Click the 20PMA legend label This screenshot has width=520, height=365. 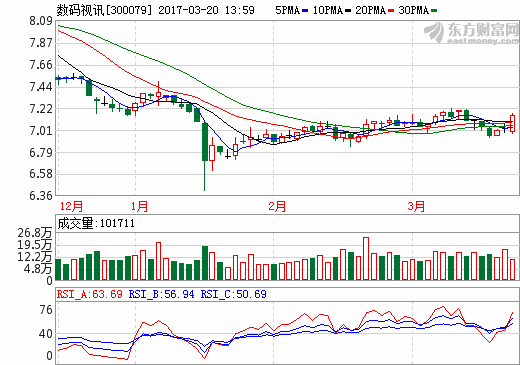pyautogui.click(x=371, y=10)
